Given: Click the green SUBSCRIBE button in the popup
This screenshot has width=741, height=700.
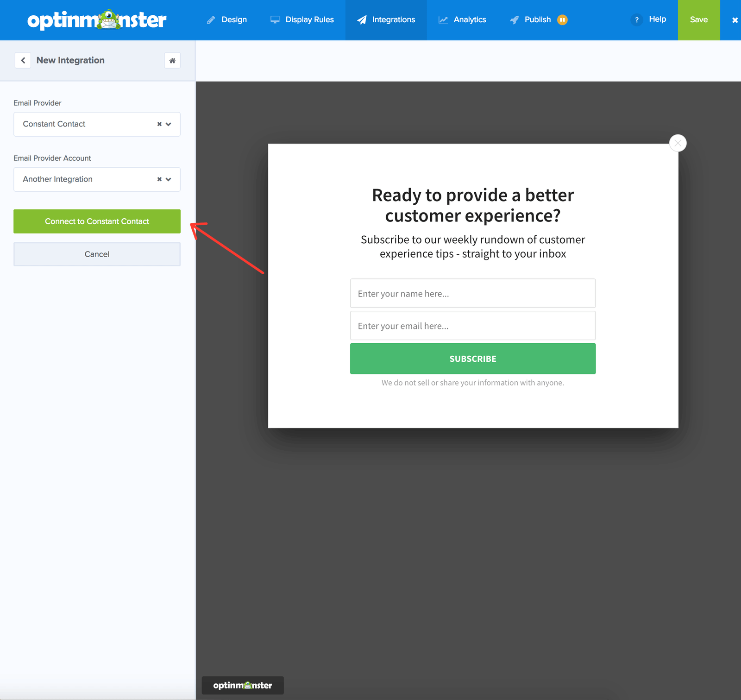Looking at the screenshot, I should [473, 359].
